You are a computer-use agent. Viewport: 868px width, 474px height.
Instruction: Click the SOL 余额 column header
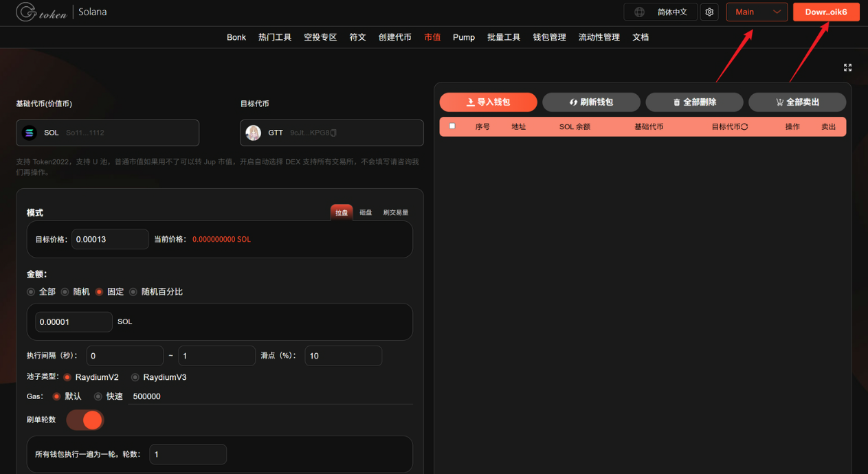575,126
